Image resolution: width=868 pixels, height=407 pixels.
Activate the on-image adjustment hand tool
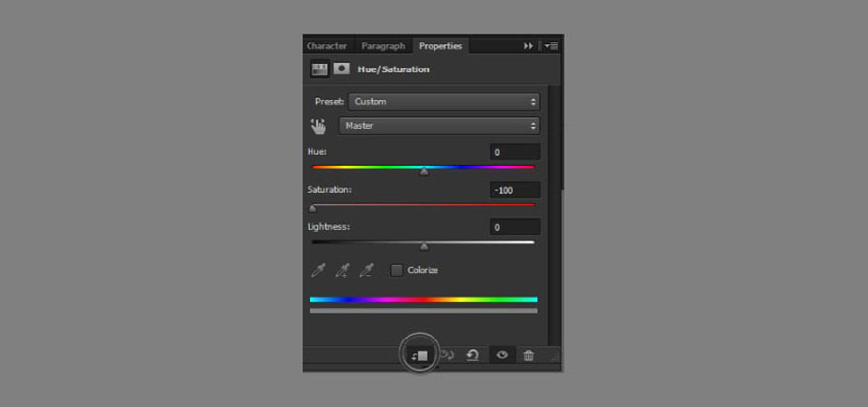pos(318,126)
